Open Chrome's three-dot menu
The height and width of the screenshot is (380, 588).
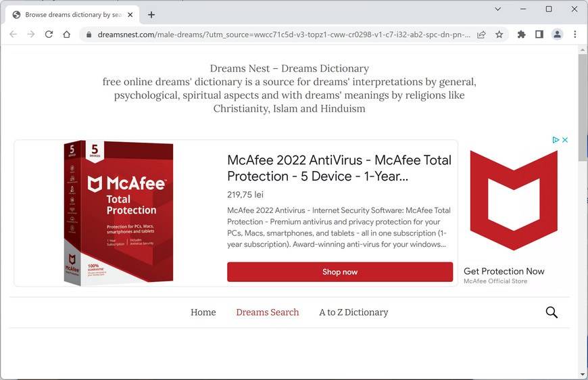coord(575,34)
